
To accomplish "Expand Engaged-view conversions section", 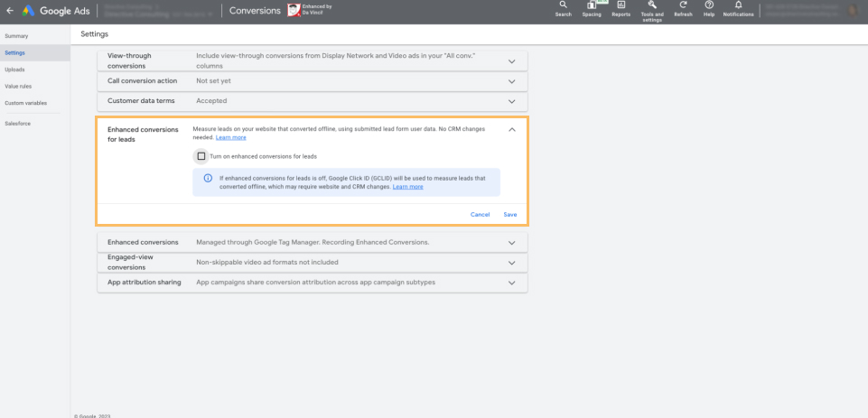I will (511, 263).
